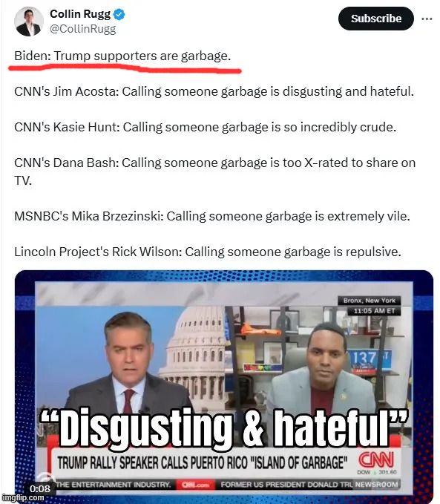Select the underlined Biden tweet line
Viewport: 440px width, 504px height.
click(122, 56)
